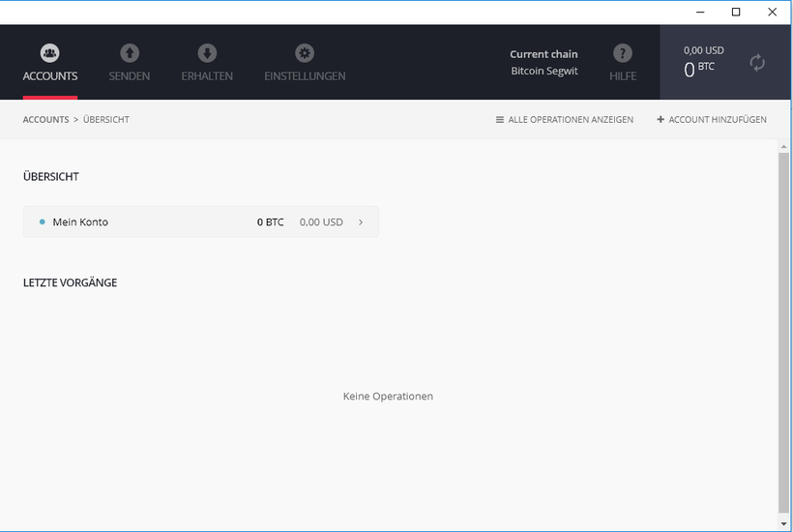This screenshot has width=793, height=532.
Task: Click ALLE OPERATIONEN ANZEIGEN link
Action: (x=571, y=120)
